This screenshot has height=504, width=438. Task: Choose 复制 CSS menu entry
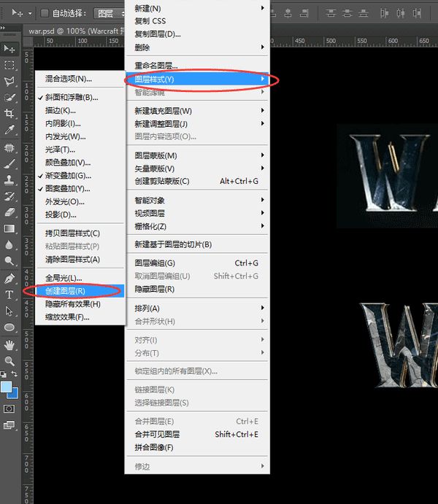click(x=197, y=21)
